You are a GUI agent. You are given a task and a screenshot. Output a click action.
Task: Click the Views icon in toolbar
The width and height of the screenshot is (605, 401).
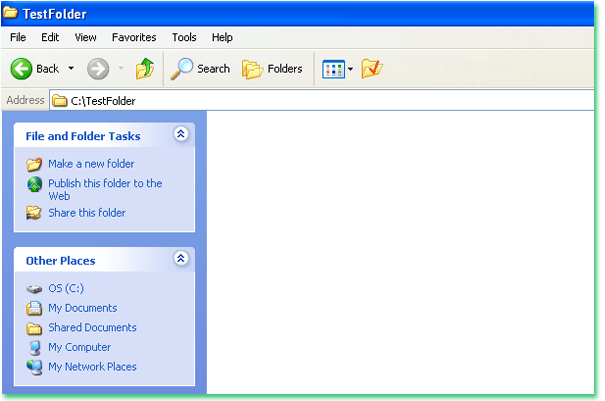(333, 69)
